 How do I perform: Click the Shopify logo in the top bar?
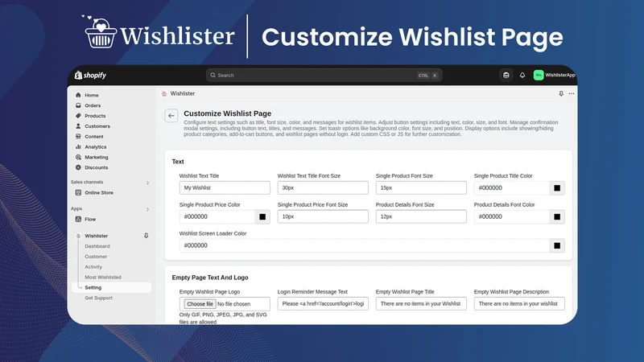click(x=90, y=75)
